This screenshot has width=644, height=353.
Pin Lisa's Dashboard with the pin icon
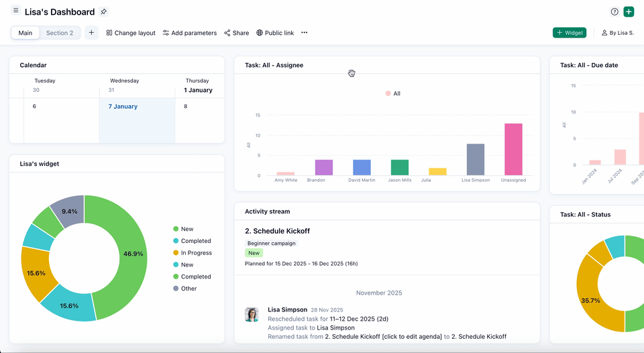(x=103, y=12)
